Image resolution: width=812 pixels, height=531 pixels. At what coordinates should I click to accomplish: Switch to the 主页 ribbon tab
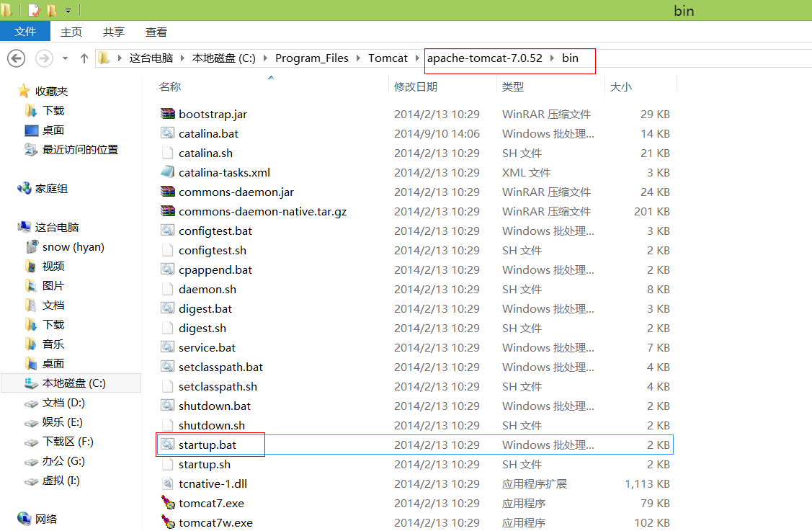pyautogui.click(x=71, y=32)
